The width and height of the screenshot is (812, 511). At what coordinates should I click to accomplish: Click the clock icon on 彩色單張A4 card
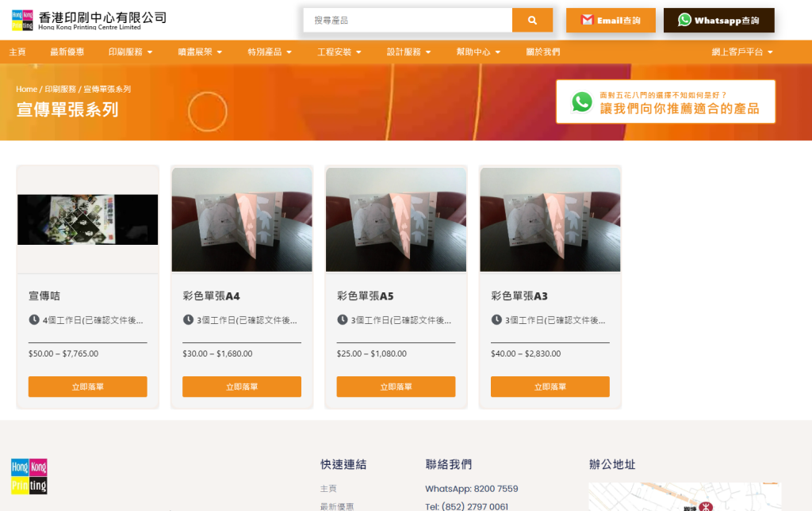188,320
